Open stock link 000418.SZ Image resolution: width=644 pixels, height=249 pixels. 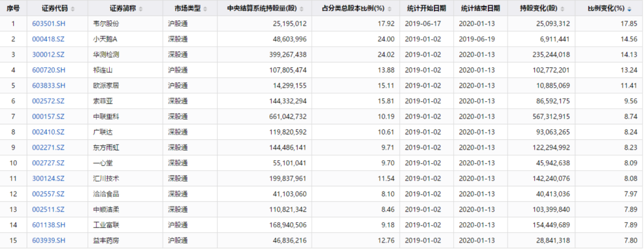[x=48, y=39]
